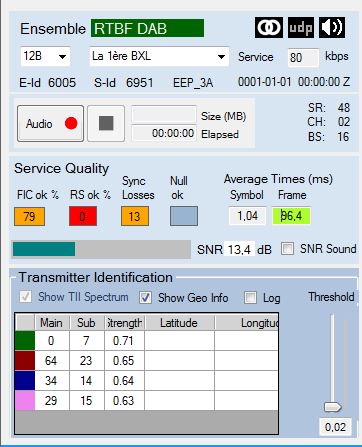Select the blue transmitter row swatch
The image size is (362, 447).
coord(25,380)
